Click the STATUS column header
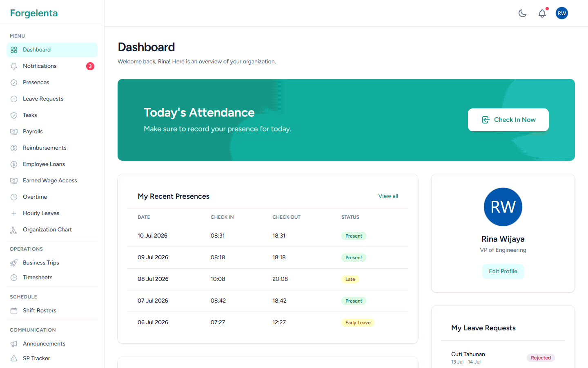 [x=350, y=217]
